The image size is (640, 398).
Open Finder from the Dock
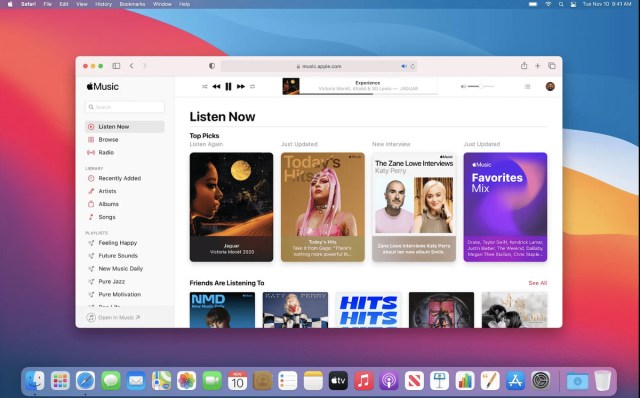[35, 381]
